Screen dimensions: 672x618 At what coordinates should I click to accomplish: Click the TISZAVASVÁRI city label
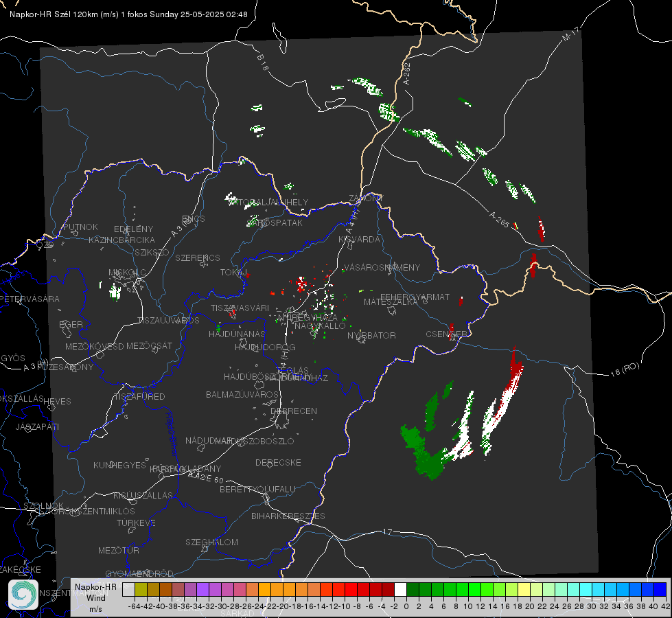(x=240, y=308)
